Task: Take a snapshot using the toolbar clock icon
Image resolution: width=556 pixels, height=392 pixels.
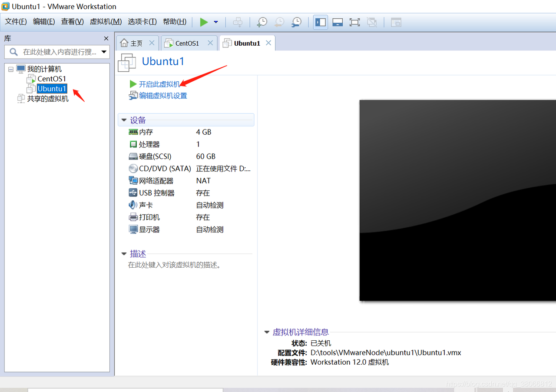Action: [262, 22]
